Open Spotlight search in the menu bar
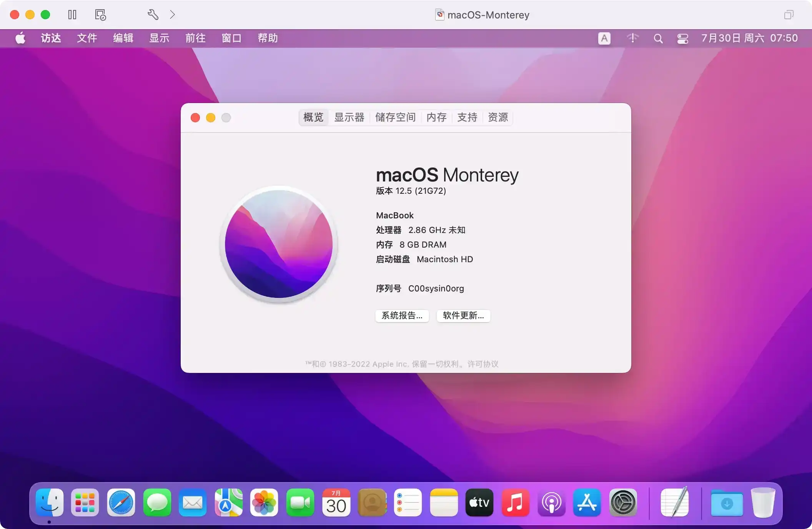Screen dimensions: 812x529 coord(658,38)
